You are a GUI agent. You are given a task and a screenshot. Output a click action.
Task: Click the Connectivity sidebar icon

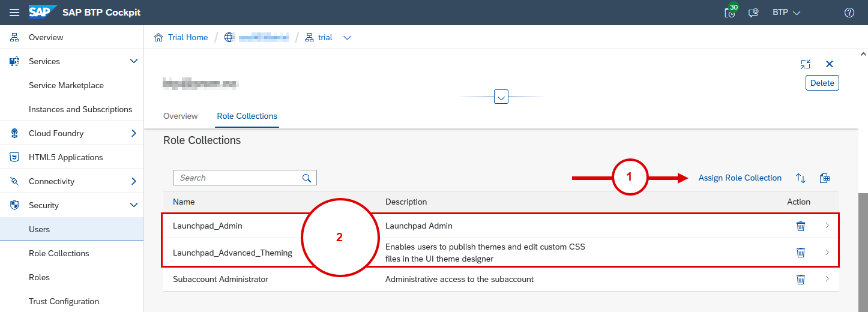(14, 181)
